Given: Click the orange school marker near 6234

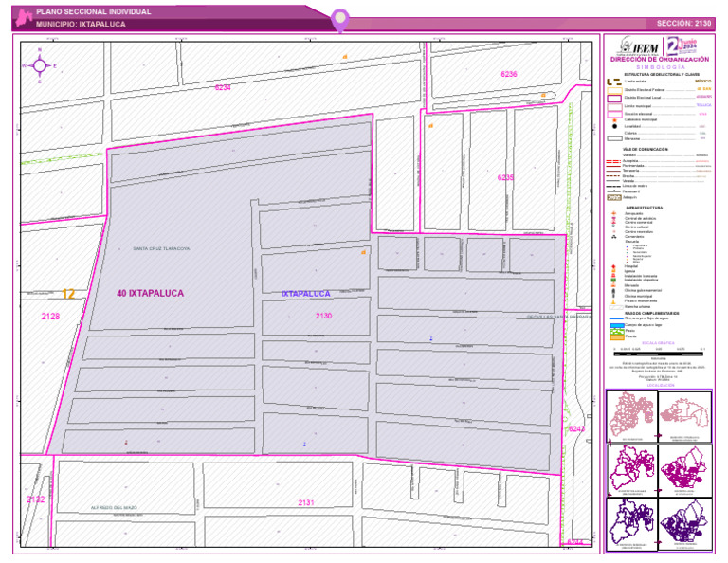Looking at the screenshot, I should pyautogui.click(x=345, y=57).
